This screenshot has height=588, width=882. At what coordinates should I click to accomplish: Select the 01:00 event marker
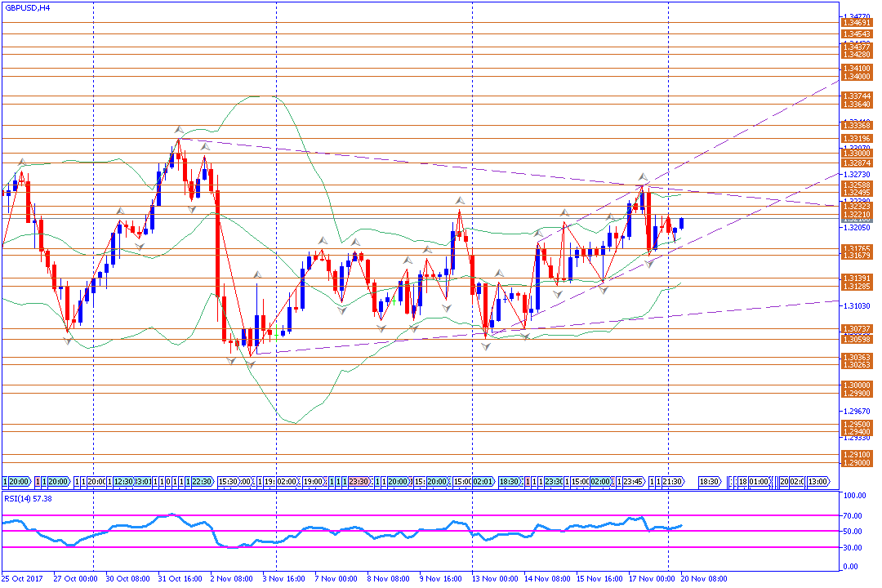(x=759, y=482)
